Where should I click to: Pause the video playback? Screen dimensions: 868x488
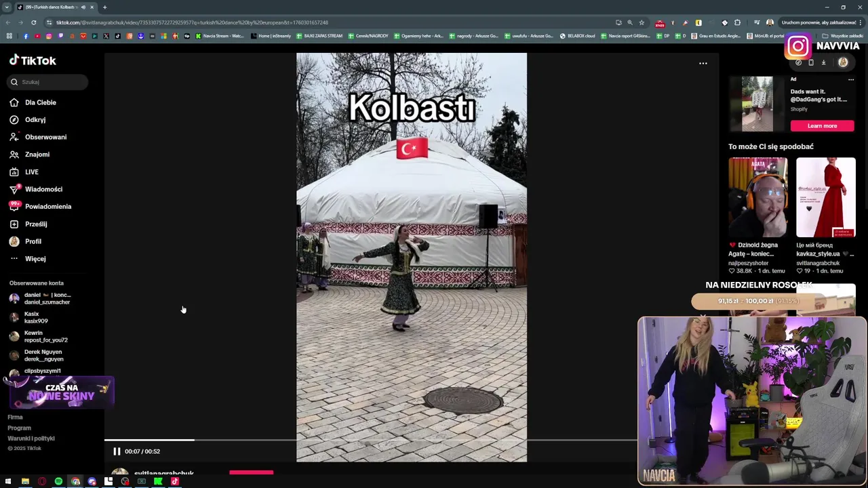click(x=117, y=451)
